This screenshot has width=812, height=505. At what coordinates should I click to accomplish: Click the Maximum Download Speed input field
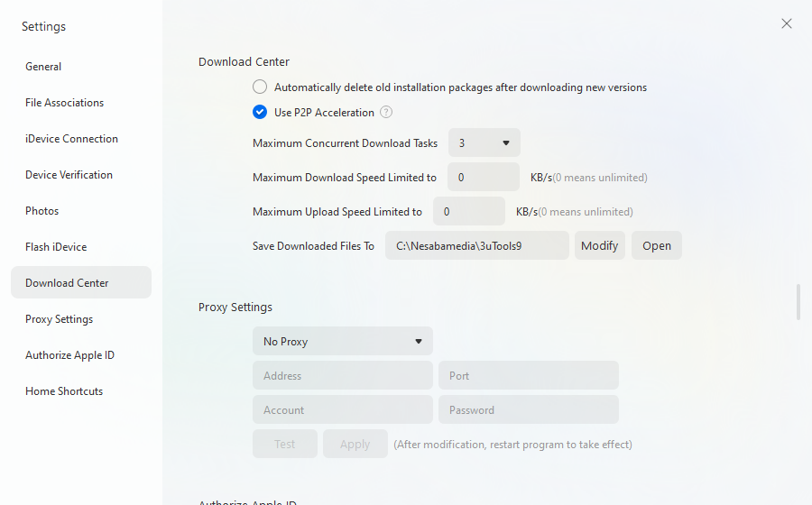click(x=484, y=178)
